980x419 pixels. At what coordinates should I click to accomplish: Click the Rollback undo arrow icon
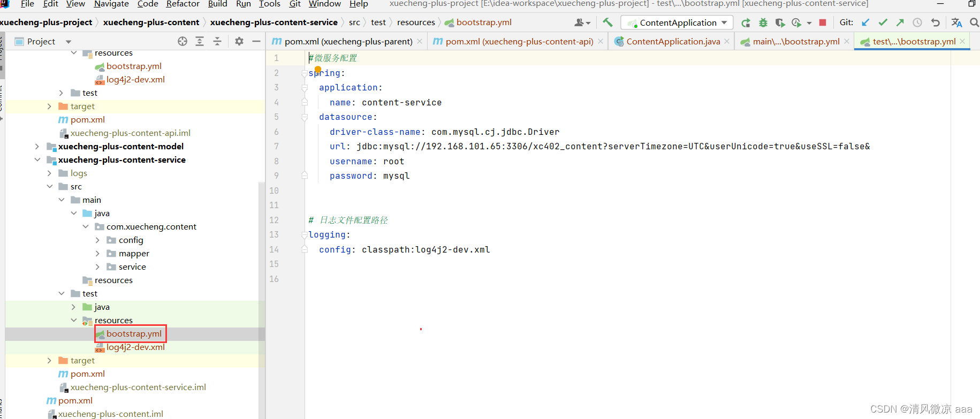(x=935, y=22)
